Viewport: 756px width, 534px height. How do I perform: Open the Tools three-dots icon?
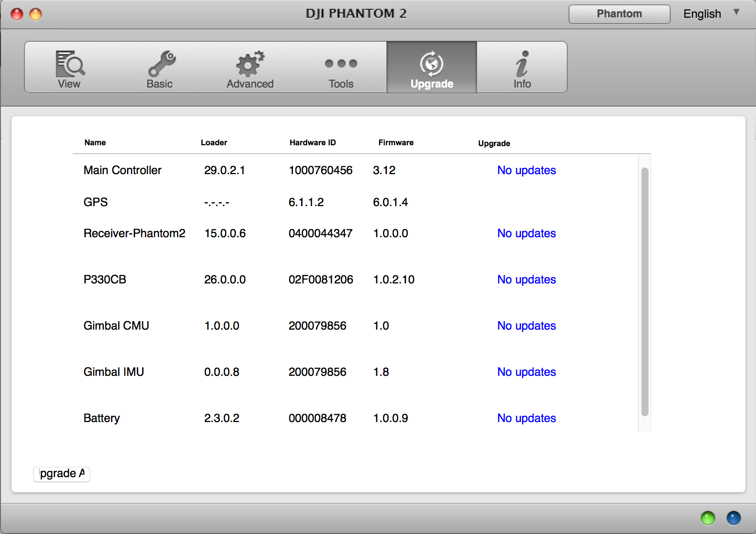(341, 64)
